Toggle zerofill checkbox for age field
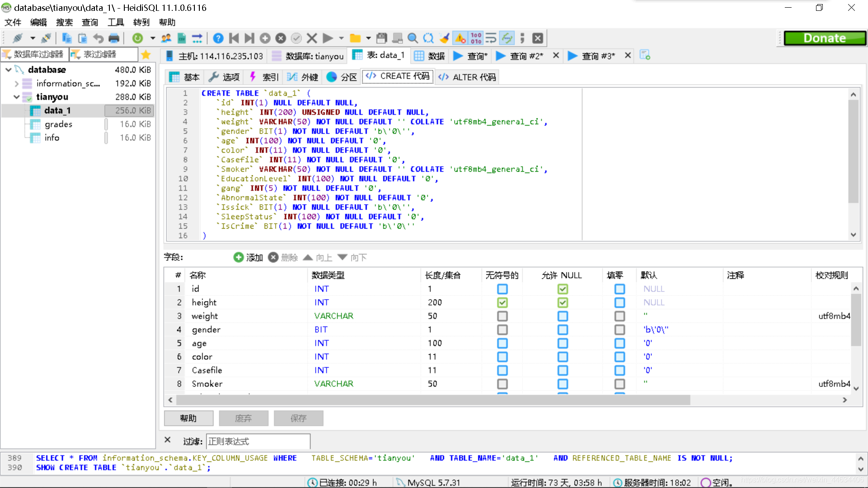 pyautogui.click(x=619, y=343)
